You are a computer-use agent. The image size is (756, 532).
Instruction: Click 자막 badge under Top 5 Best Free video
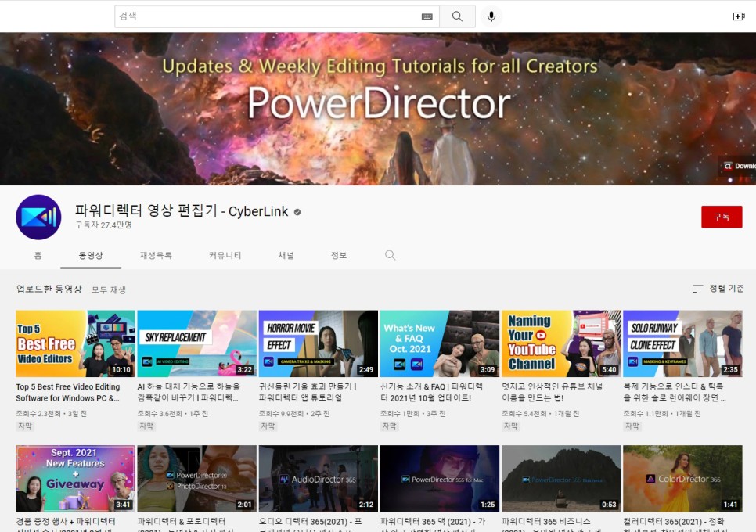click(25, 426)
